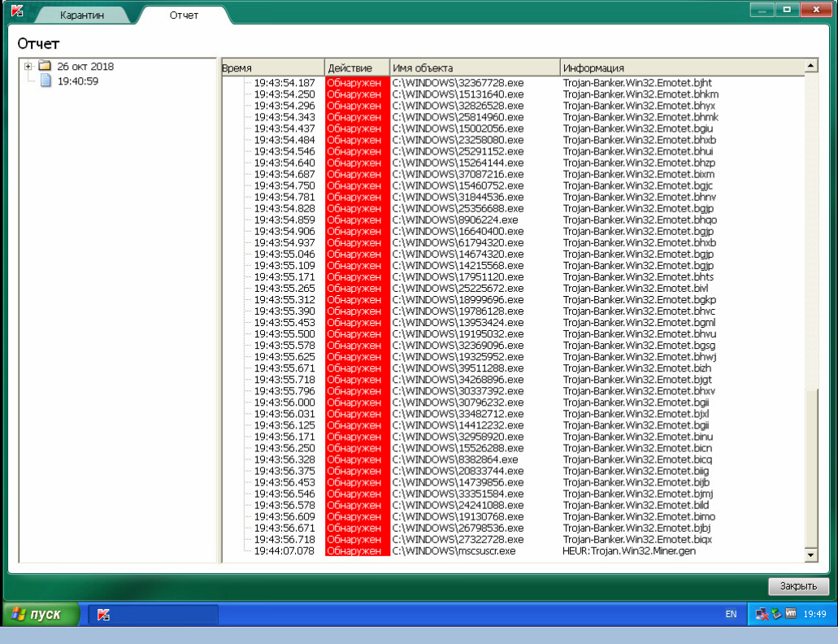The height and width of the screenshot is (644, 838).
Task: Select Trojan-Banker.Win32.Emotet.bimo entry
Action: [x=639, y=517]
